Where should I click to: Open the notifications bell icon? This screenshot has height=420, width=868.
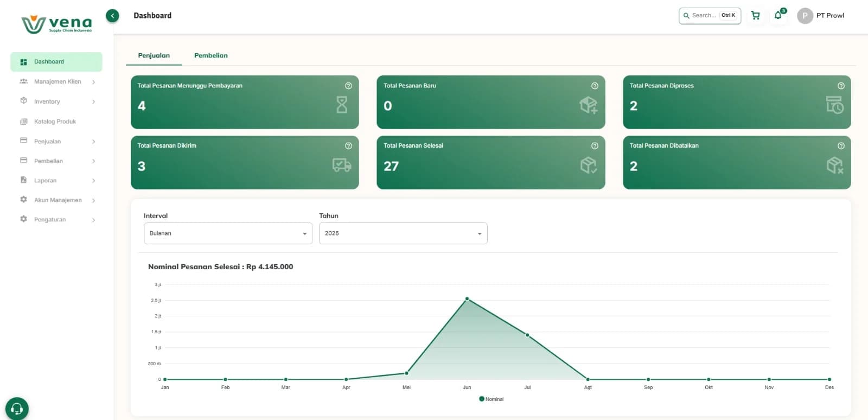778,15
